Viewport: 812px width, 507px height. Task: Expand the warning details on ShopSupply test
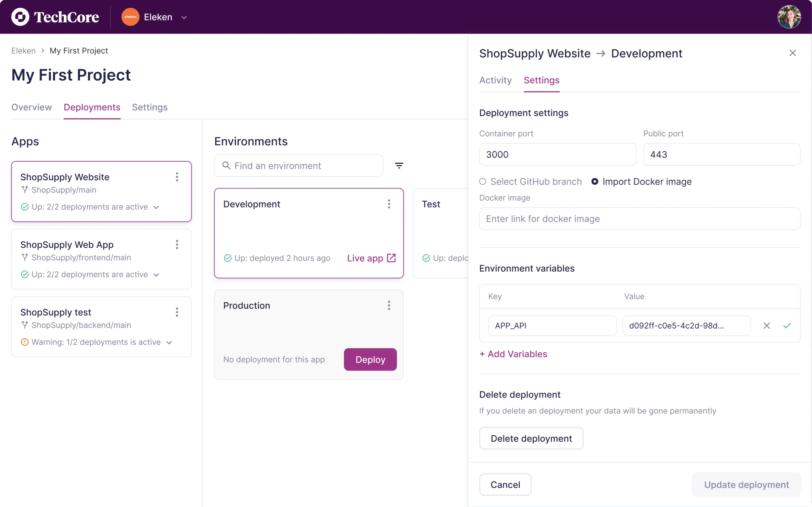(x=169, y=342)
